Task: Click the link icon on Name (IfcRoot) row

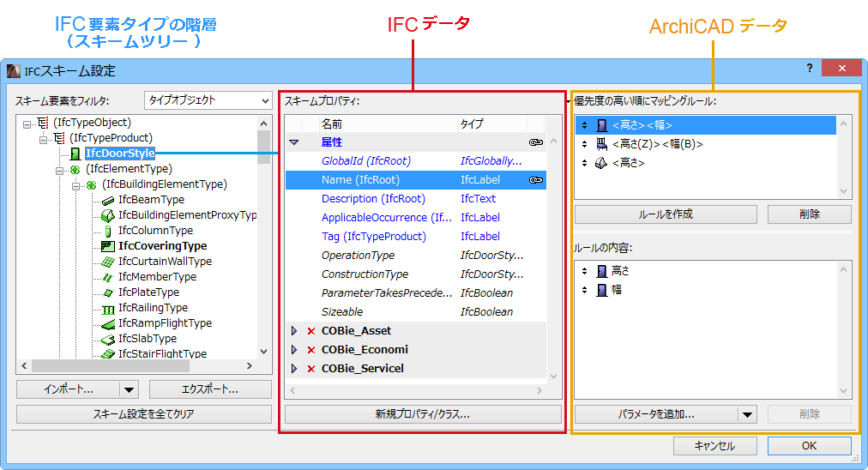Action: [x=535, y=180]
